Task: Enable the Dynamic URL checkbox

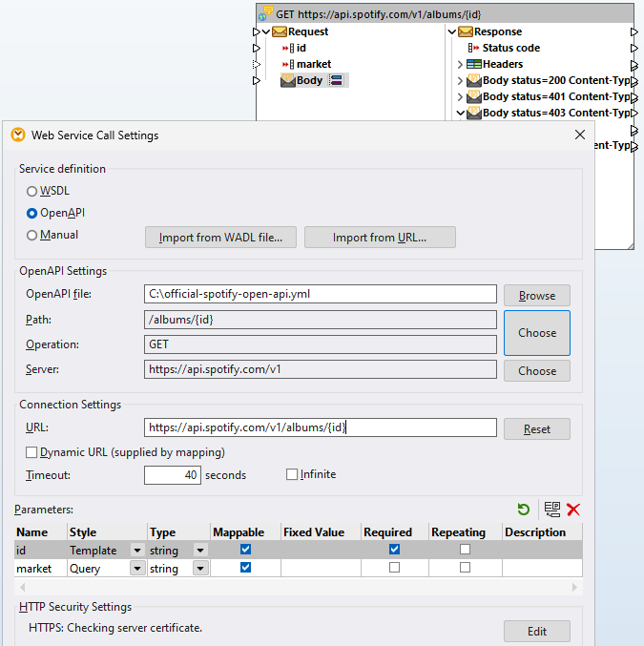Action: [x=32, y=452]
